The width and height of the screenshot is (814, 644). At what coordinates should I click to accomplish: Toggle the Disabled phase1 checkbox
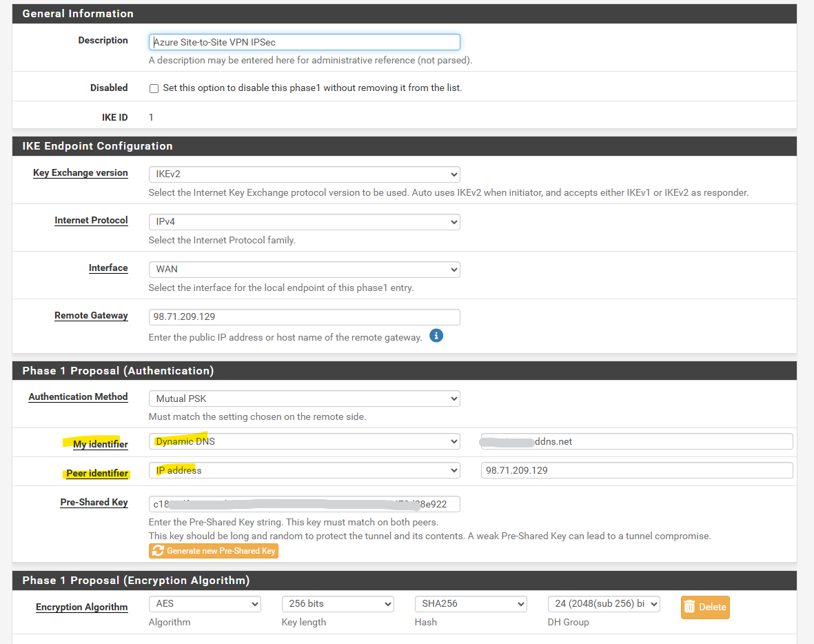(x=154, y=88)
